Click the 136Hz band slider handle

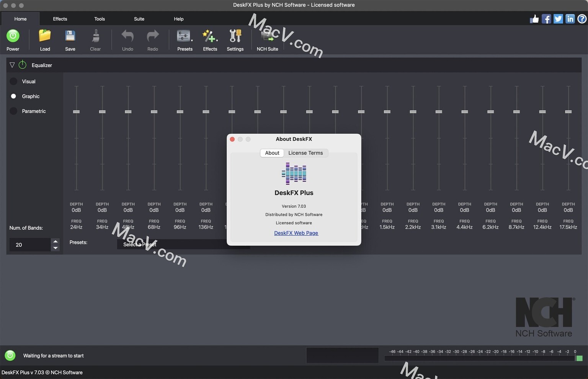pyautogui.click(x=206, y=111)
